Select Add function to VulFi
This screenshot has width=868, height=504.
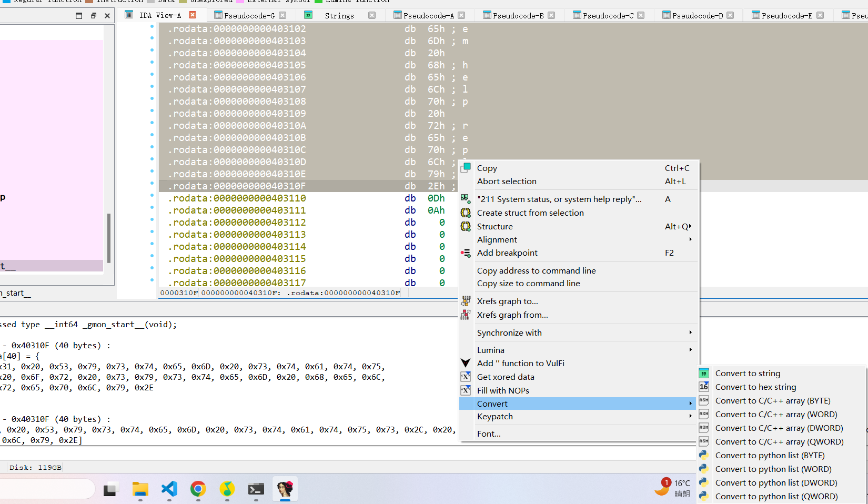click(579, 363)
